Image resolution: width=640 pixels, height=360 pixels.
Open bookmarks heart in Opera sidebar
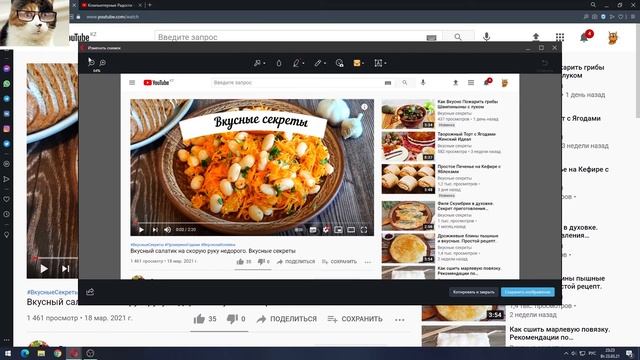pyautogui.click(x=7, y=199)
